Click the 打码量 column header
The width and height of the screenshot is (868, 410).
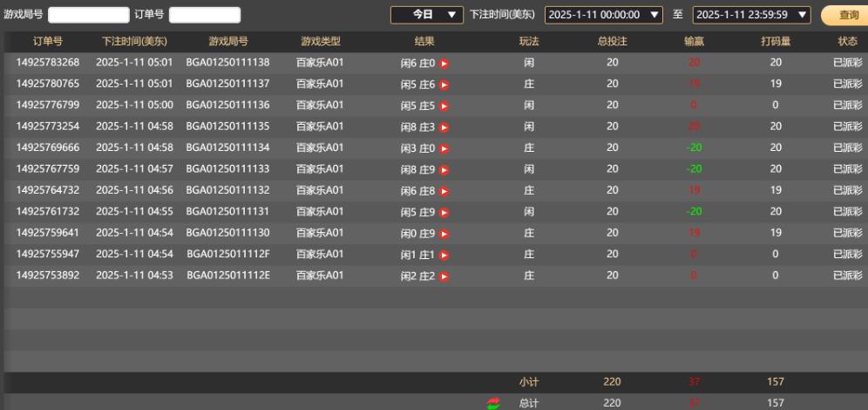[776, 42]
